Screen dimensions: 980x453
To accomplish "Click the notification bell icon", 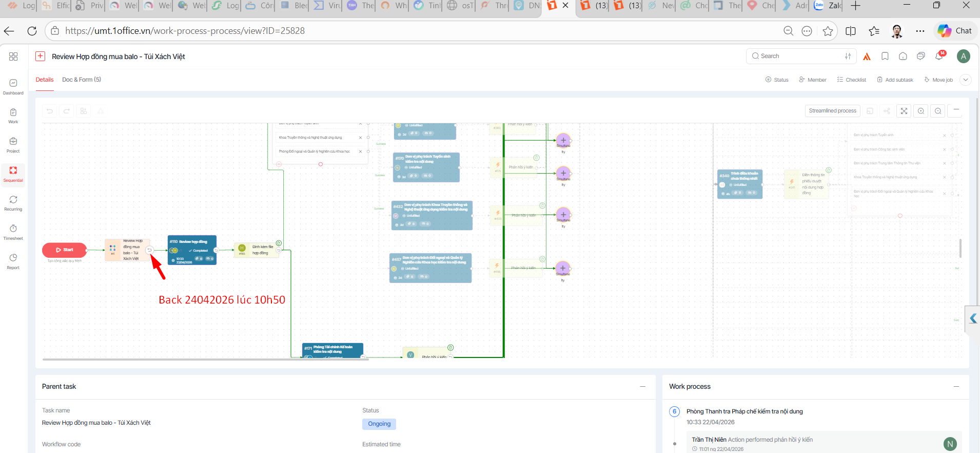I will click(939, 56).
